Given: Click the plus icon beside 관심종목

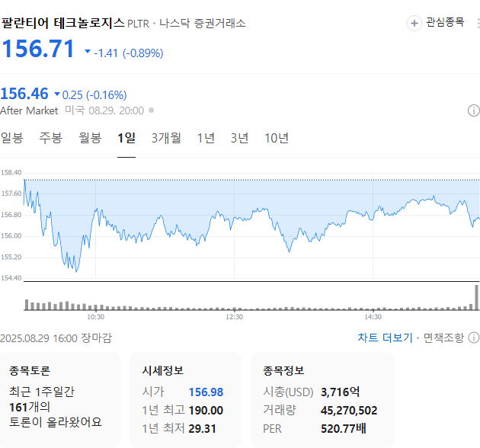Looking at the screenshot, I should (414, 24).
